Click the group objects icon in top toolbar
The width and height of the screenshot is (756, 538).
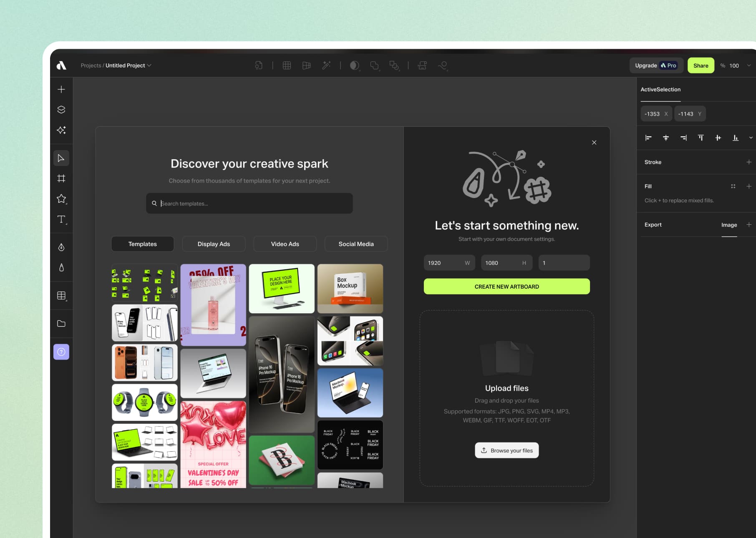coord(394,65)
